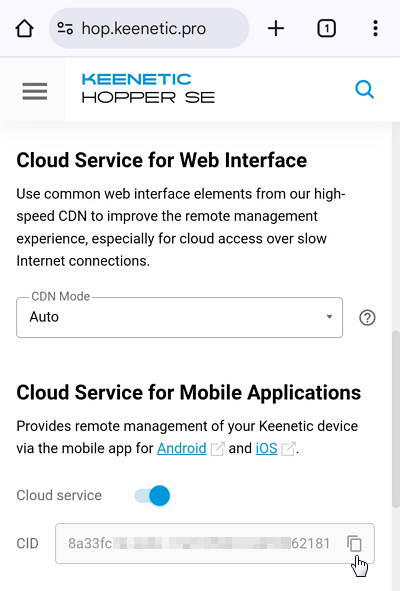Toggle the Cloud service switch

[x=152, y=495]
